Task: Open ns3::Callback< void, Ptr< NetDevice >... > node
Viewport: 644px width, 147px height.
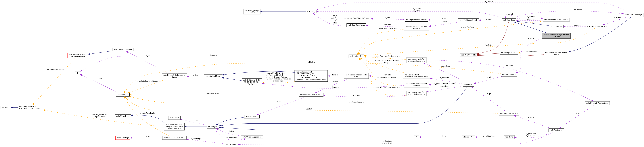Action: pos(311,76)
